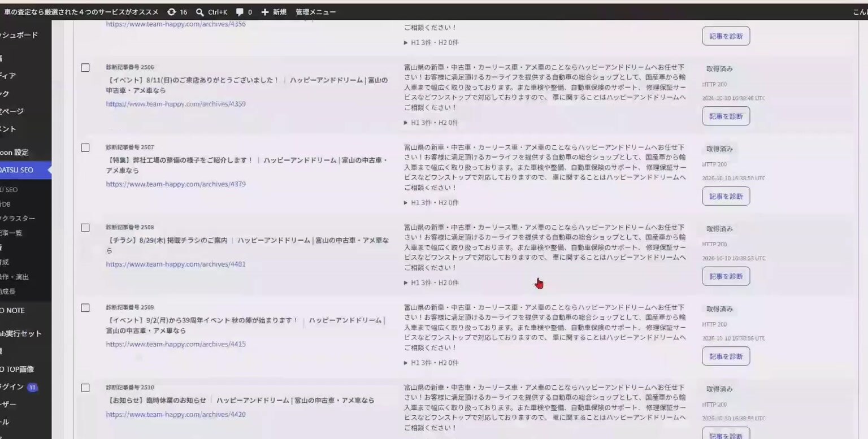Screen dimensions: 868x439
Task: Open site title 車の査定なら link in admin bar
Action: 81,12
